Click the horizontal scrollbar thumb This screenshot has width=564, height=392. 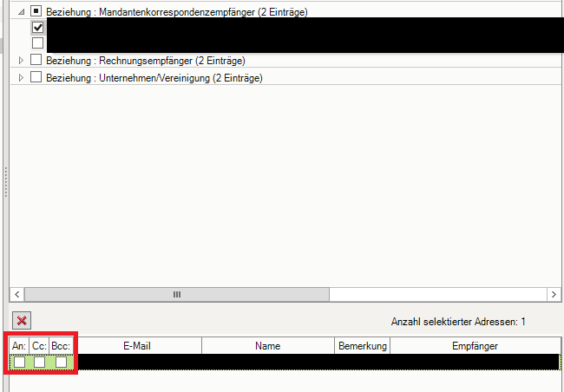(x=177, y=295)
